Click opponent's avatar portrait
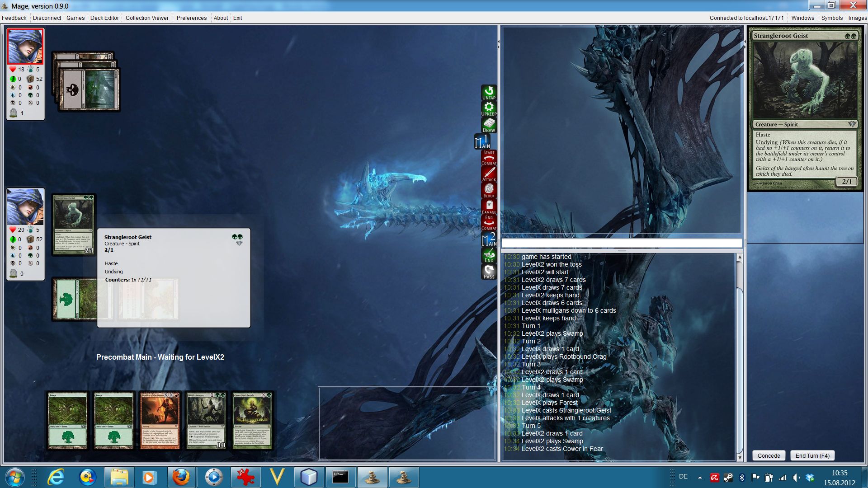868x488 pixels. (x=25, y=47)
